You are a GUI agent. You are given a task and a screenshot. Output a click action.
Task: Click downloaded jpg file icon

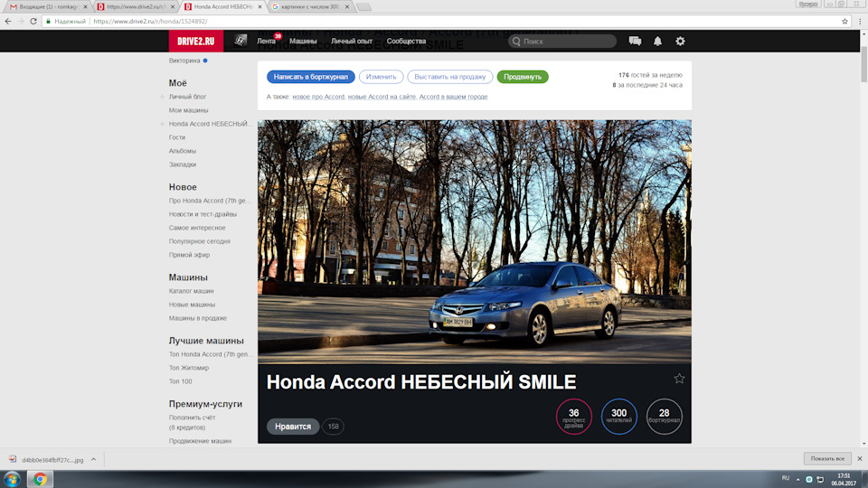13,459
